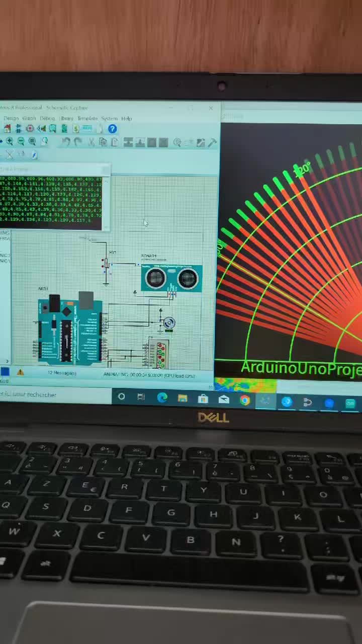Stop the simulation with the blue square
The height and width of the screenshot is (644, 362).
[5, 372]
